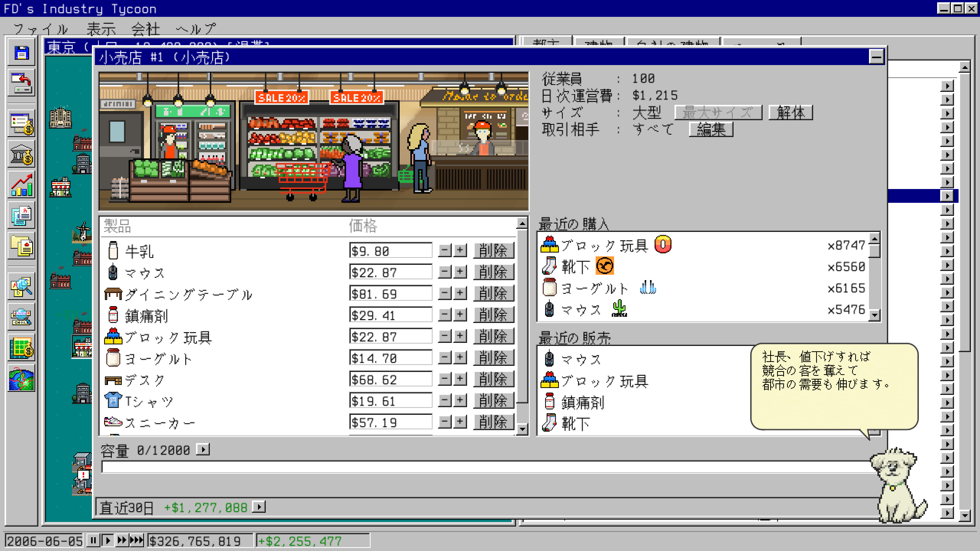The width and height of the screenshot is (980, 551).
Task: Open the documents report icon
Action: pos(21,215)
